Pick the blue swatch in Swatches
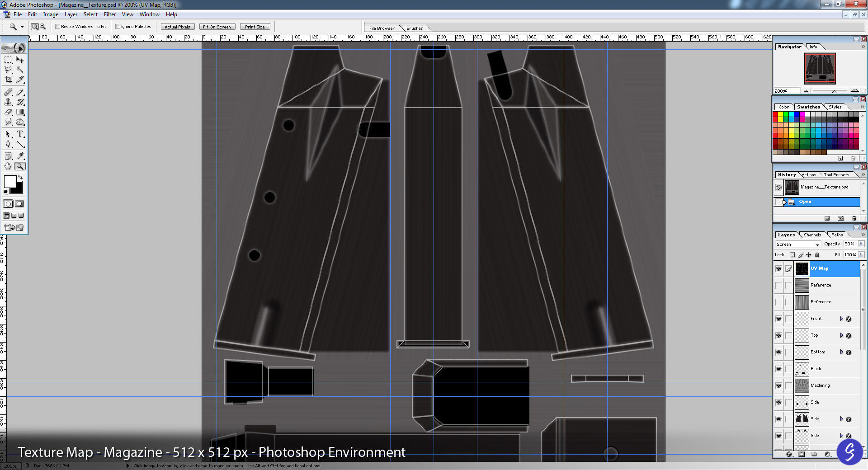The image size is (868, 470). click(x=797, y=114)
